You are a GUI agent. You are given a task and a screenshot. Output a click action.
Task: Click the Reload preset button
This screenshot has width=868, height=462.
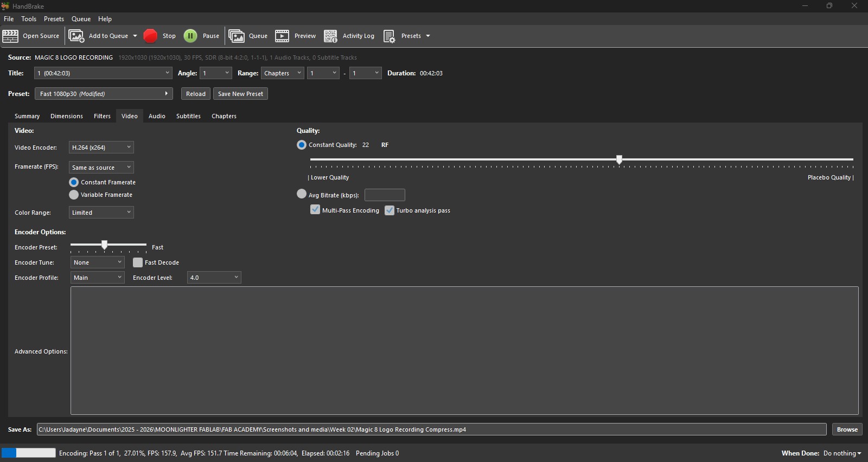[x=196, y=94]
